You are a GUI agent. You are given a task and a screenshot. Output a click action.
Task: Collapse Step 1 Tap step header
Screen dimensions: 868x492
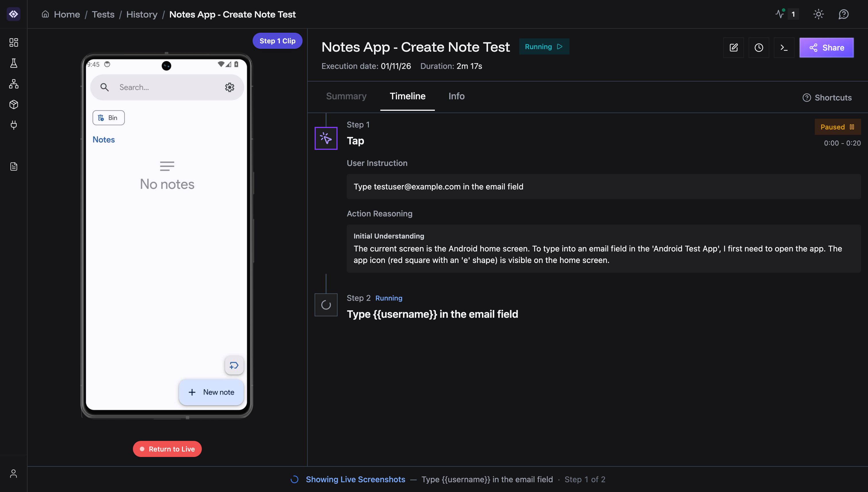tap(355, 141)
